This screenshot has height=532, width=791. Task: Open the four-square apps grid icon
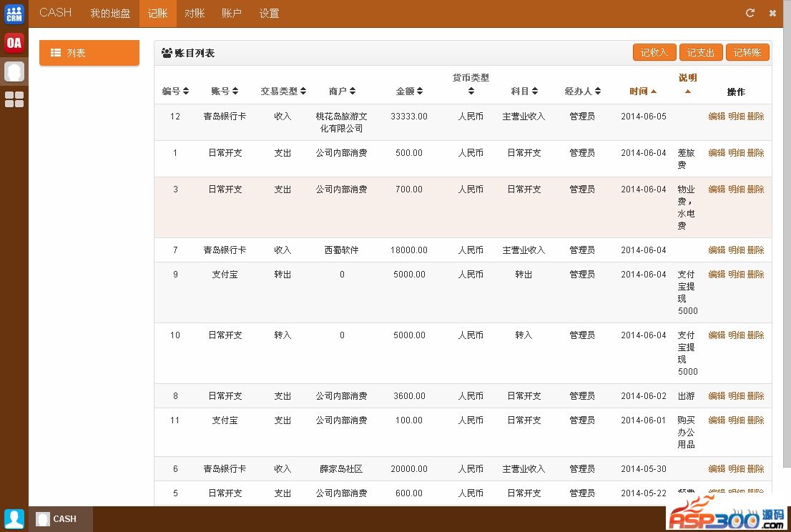pos(14,99)
